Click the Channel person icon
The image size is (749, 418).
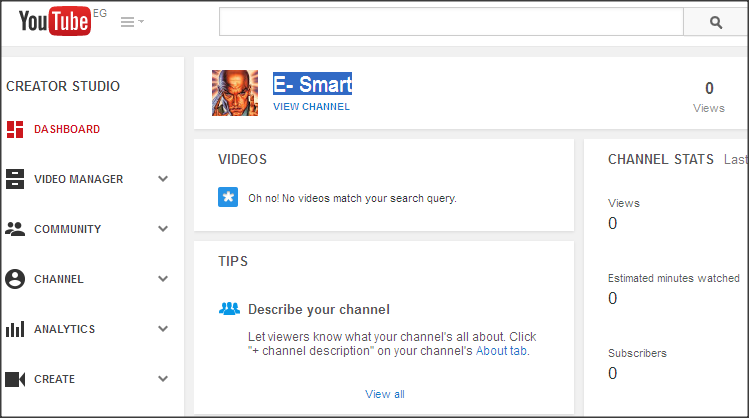point(15,279)
